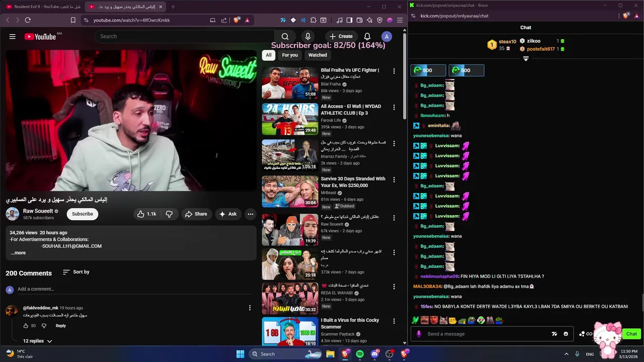Click the Create button in YouTube header
644x362 pixels.
341,36
